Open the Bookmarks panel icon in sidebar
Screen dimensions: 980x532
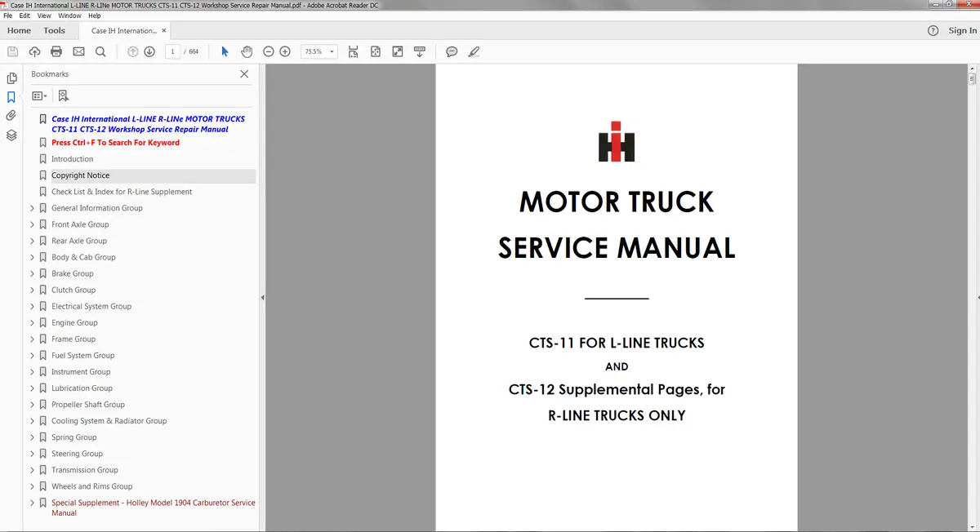[x=11, y=97]
